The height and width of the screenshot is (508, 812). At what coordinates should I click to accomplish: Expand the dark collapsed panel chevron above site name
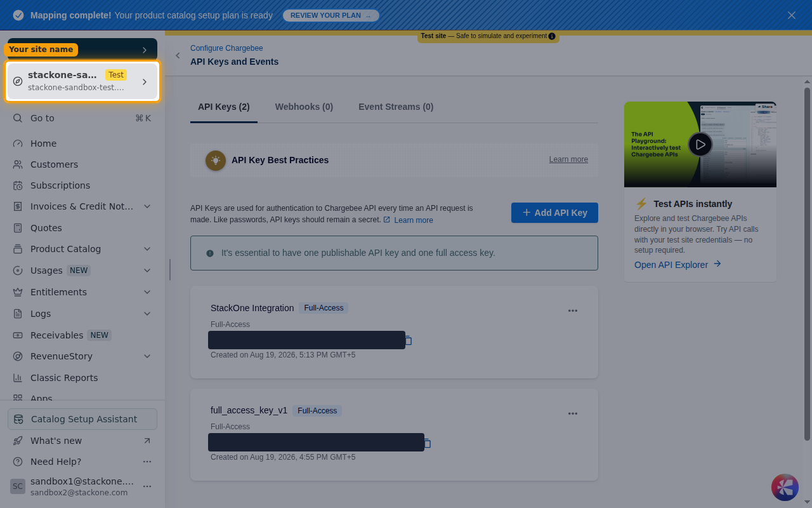coord(145,50)
